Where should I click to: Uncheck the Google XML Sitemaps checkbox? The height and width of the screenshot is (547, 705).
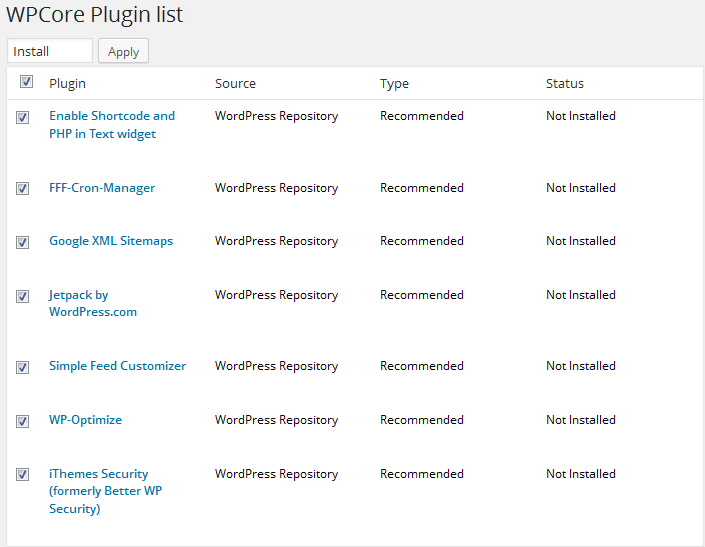[23, 242]
